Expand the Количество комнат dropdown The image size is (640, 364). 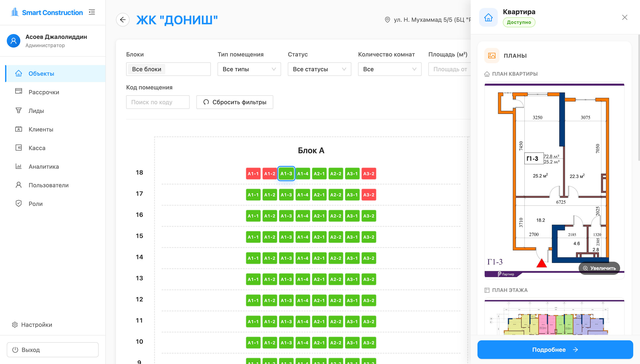coord(389,69)
